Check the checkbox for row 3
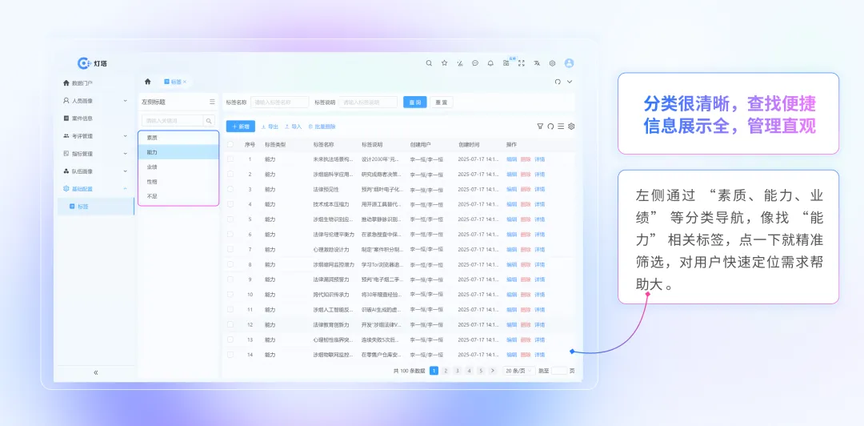Viewport: 864px width, 426px height. click(x=230, y=189)
